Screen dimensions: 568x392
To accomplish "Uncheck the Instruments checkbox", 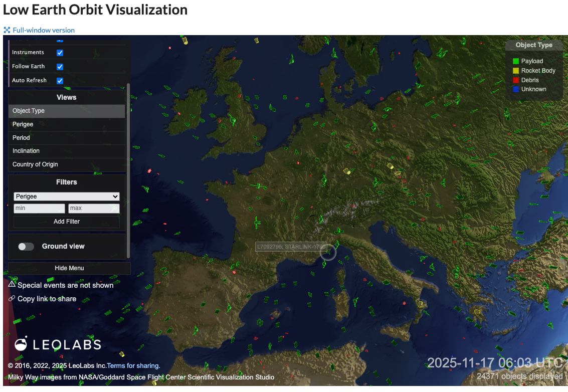I will point(60,53).
